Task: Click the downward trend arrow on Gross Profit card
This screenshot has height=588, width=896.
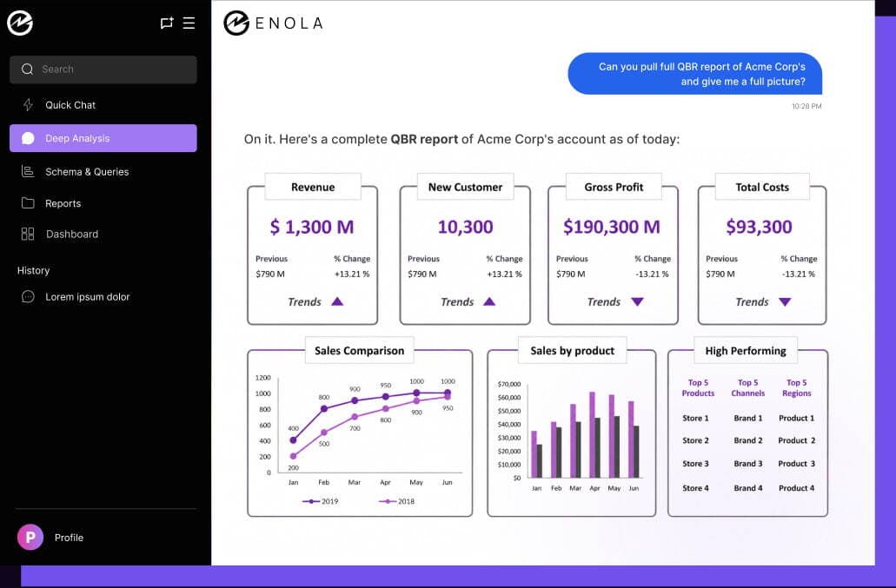Action: [637, 301]
